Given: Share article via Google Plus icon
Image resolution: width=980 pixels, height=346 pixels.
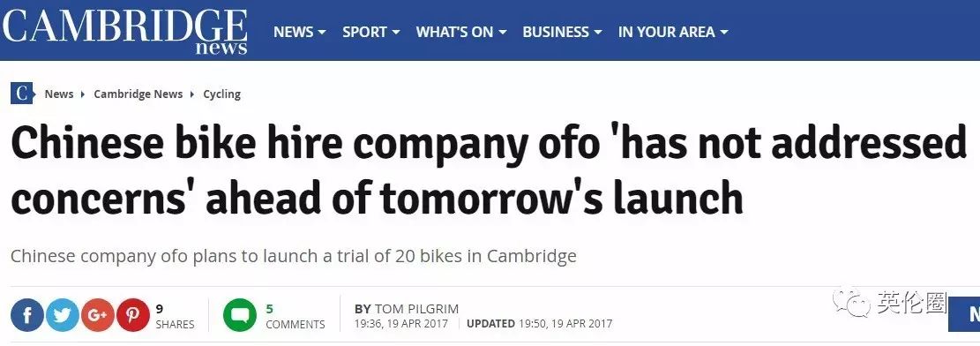Looking at the screenshot, I should (x=98, y=315).
